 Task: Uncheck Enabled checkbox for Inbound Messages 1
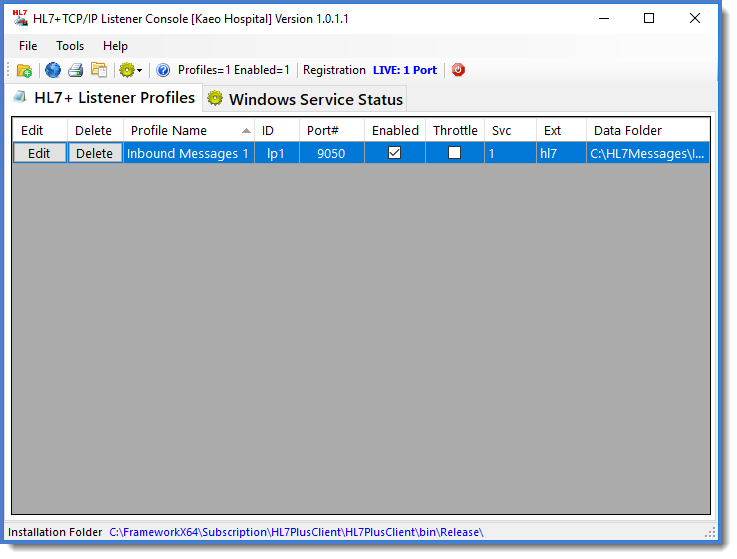tap(394, 153)
